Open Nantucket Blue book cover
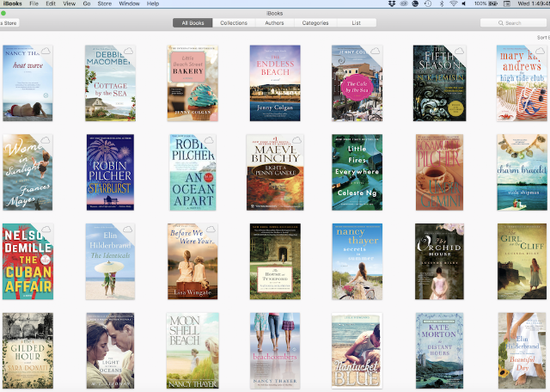This screenshot has height=392, width=550. pos(357,351)
